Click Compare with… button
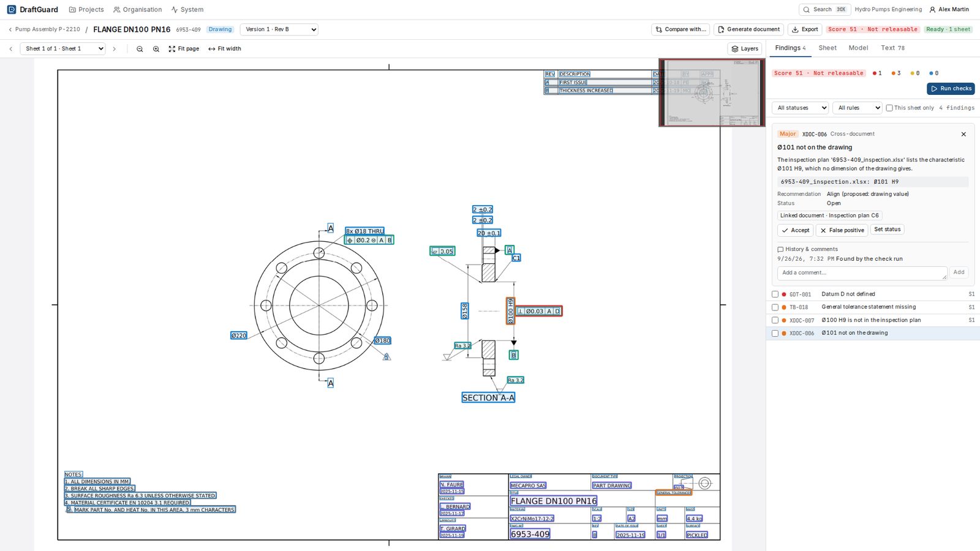This screenshot has width=980, height=551. [680, 29]
